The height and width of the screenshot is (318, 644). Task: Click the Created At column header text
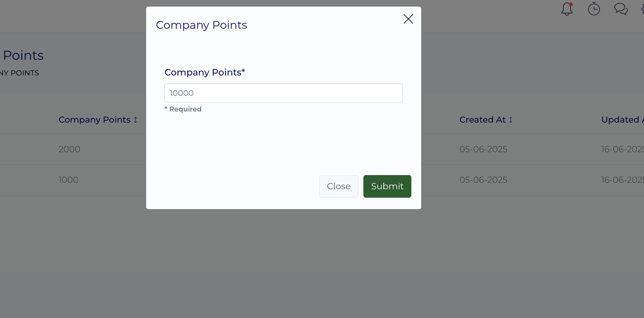482,120
